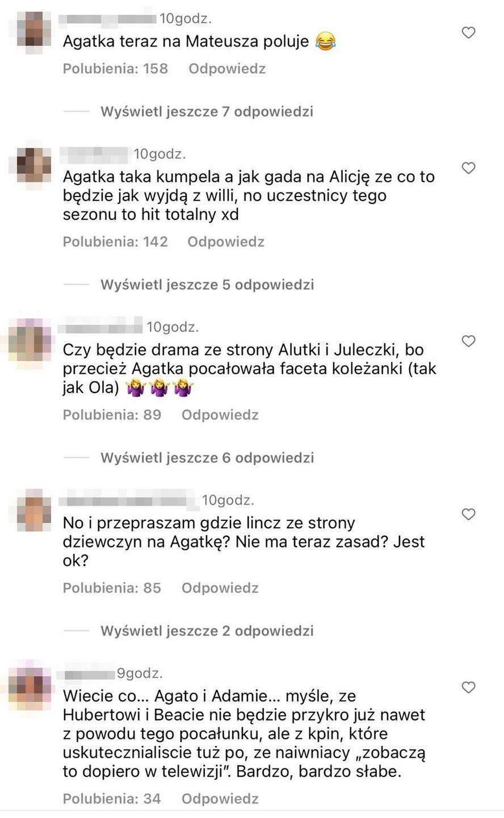Viewport: 504px width, 818px height.
Task: Like the comment about Mateusz
Action: click(468, 33)
